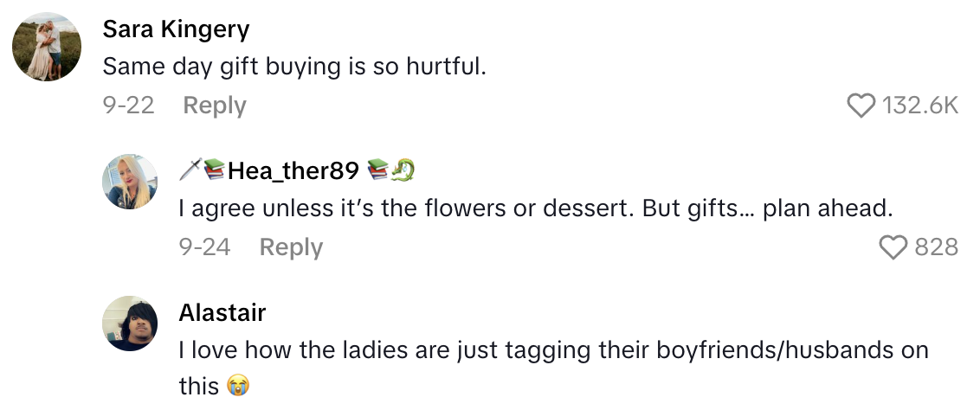Click the dagger emoji before Hea_ther89
The image size is (980, 410).
[x=190, y=171]
